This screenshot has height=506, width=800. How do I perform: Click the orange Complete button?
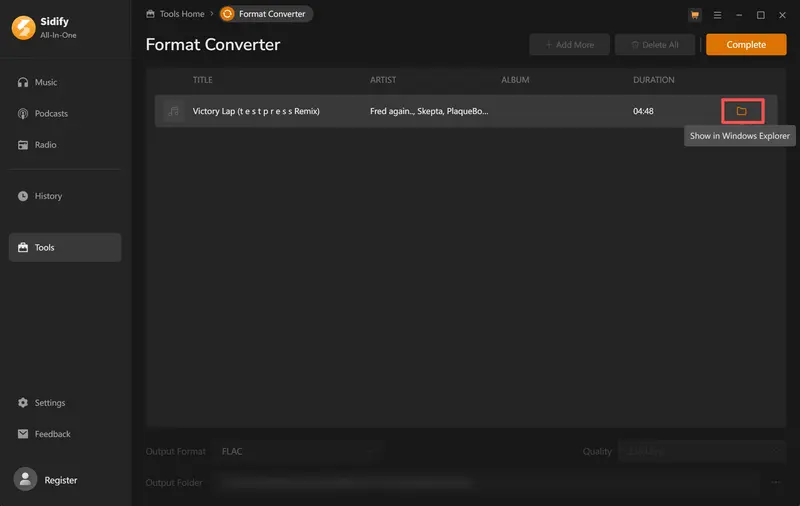pyautogui.click(x=746, y=44)
